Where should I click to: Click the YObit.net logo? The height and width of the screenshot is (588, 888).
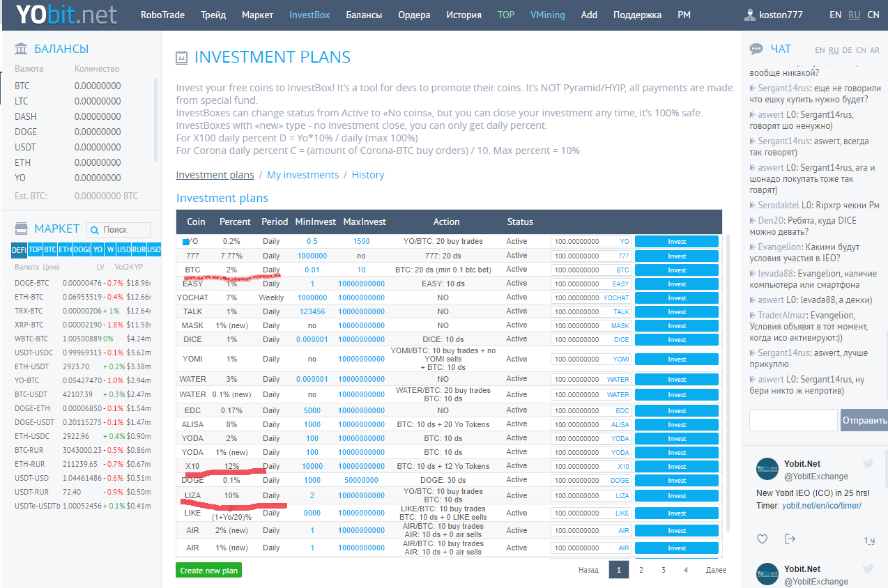tap(67, 15)
